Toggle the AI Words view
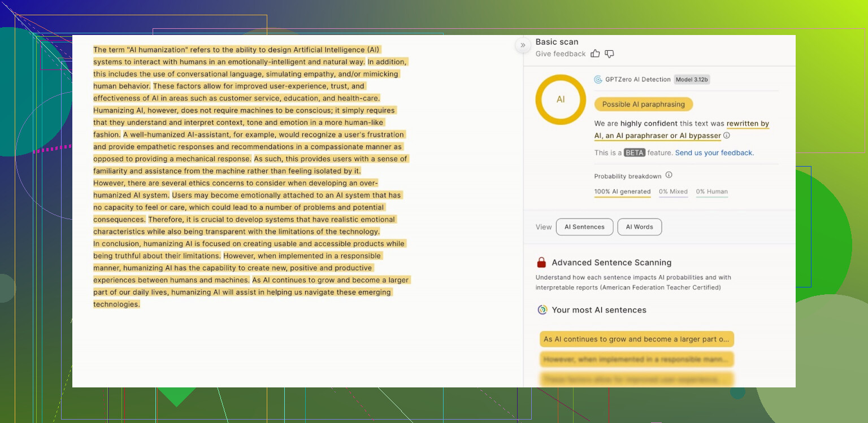868x423 pixels. [639, 227]
